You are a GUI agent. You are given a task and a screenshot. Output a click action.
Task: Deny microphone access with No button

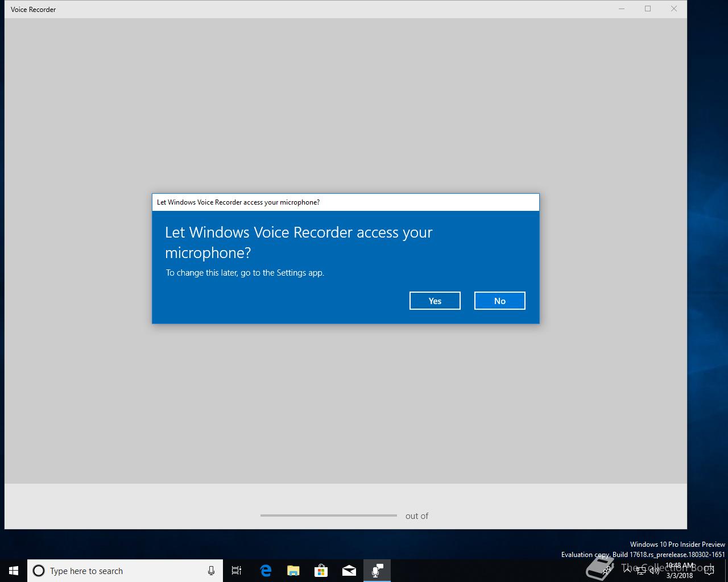(x=500, y=301)
